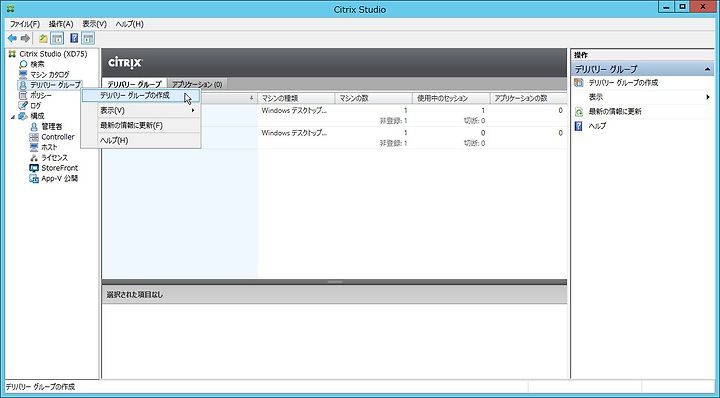Click the 選択された項目なし details header
This screenshot has width=720, height=398.
334,295
